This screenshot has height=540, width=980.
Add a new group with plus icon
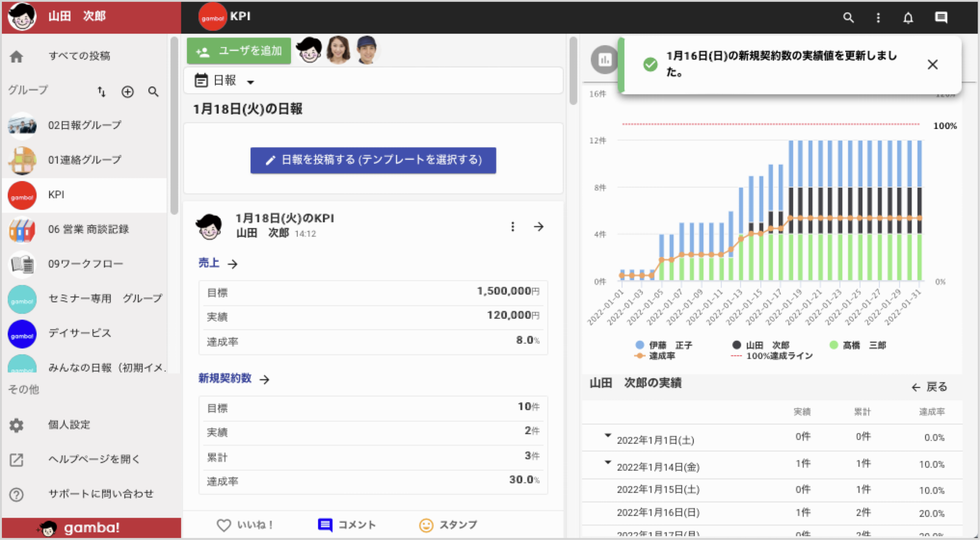pyautogui.click(x=127, y=91)
